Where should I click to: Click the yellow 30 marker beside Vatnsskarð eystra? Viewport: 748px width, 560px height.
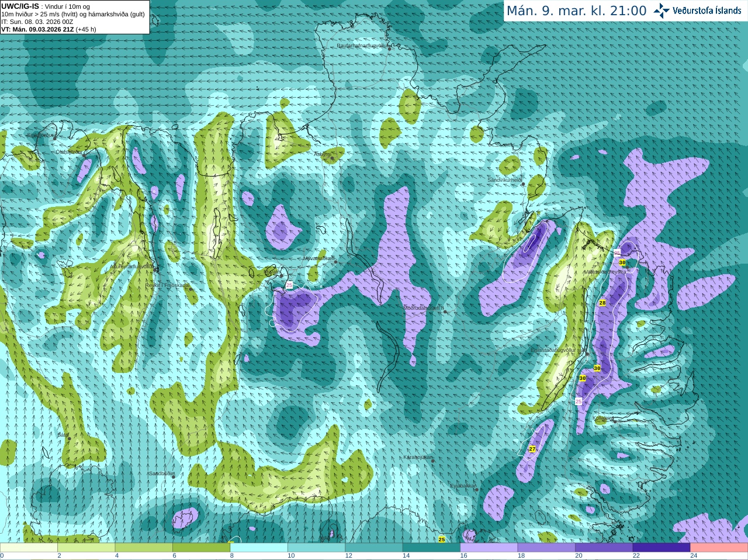click(622, 262)
